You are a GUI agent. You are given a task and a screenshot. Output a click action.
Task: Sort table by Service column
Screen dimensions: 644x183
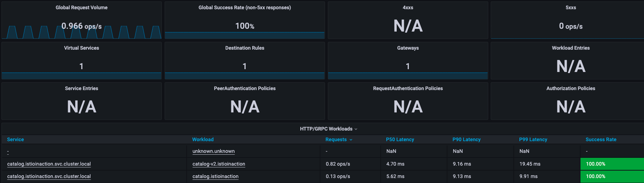click(x=16, y=139)
